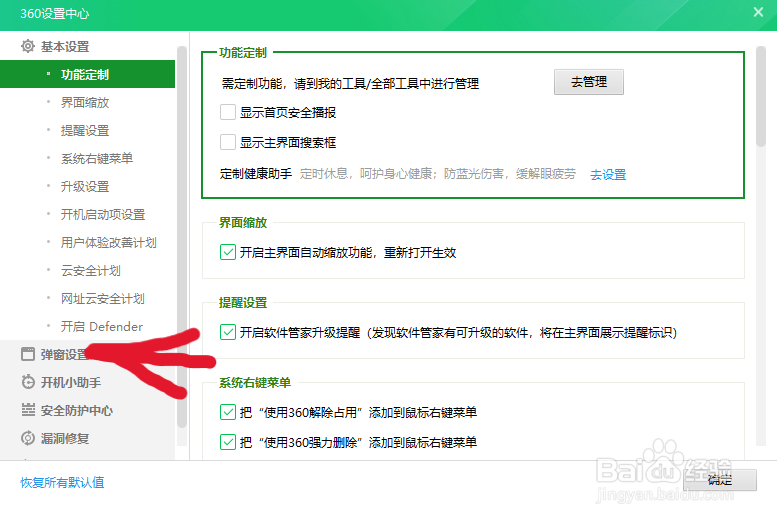777x522 pixels.
Task: Expand the 弹窗设置 section
Action: click(x=64, y=354)
